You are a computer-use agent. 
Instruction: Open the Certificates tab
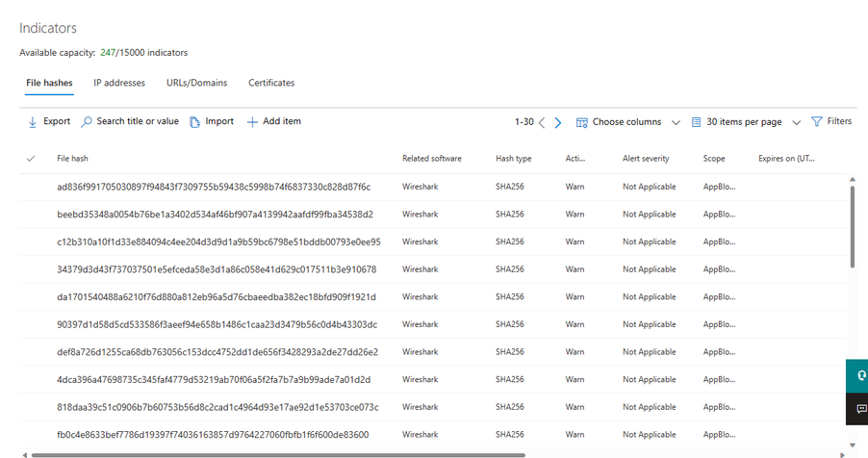pos(271,83)
